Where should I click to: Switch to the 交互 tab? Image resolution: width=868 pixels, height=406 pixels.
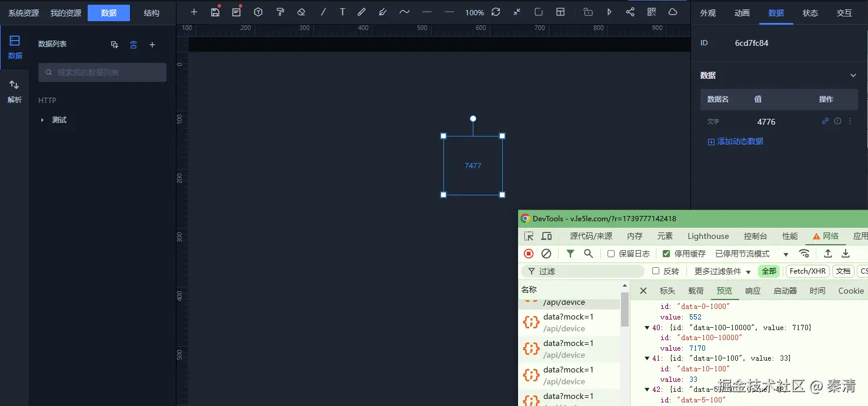(844, 13)
